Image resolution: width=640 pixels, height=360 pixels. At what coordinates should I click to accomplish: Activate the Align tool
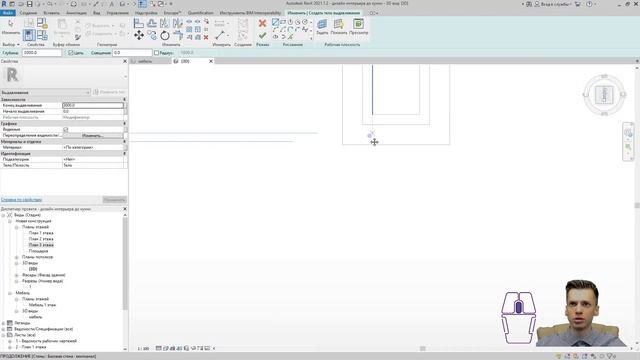pyautogui.click(x=139, y=24)
